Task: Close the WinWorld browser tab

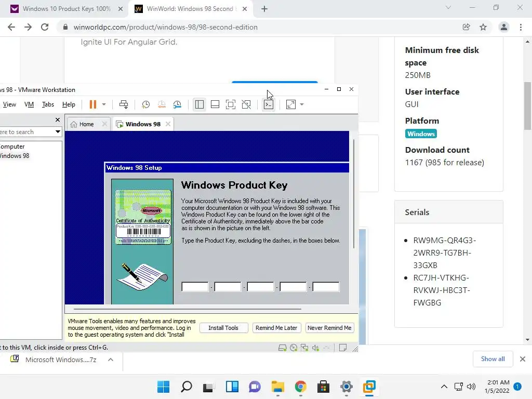Action: pos(245,9)
